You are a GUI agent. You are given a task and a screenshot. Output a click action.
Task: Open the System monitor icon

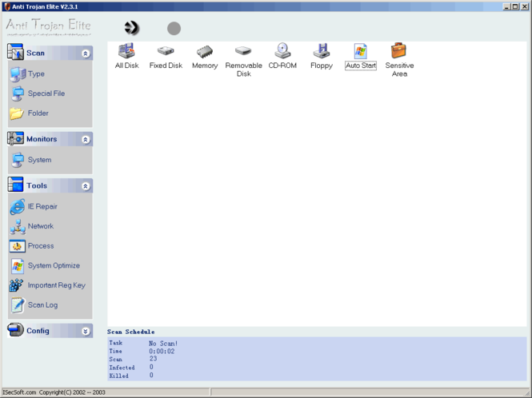click(x=18, y=160)
